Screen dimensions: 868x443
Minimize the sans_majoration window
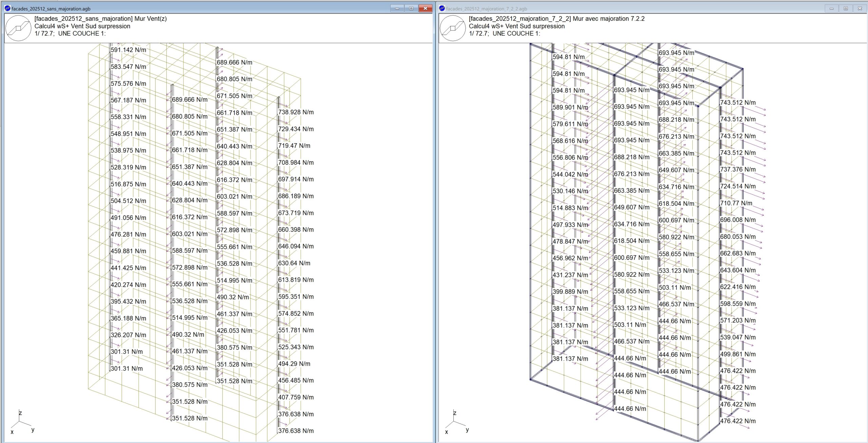[x=397, y=8]
